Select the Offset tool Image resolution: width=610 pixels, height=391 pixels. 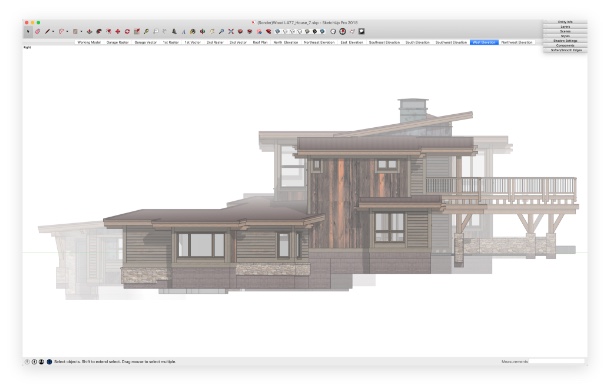109,32
